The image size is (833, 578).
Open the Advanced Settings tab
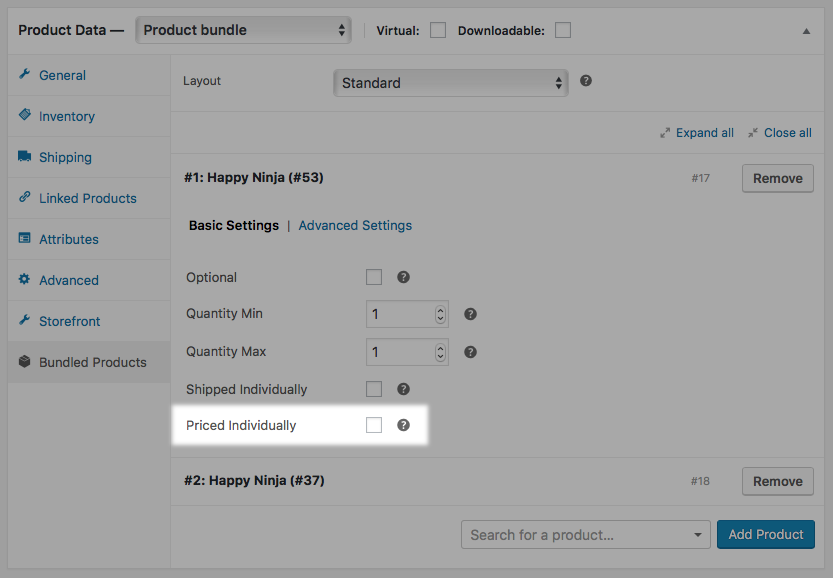coord(355,225)
